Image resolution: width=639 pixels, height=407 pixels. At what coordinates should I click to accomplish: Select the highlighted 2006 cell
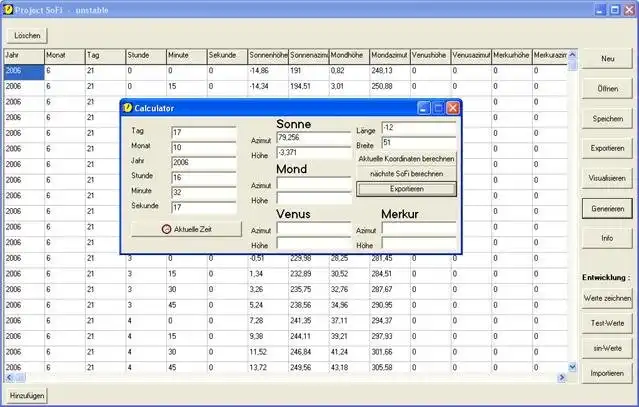point(24,72)
